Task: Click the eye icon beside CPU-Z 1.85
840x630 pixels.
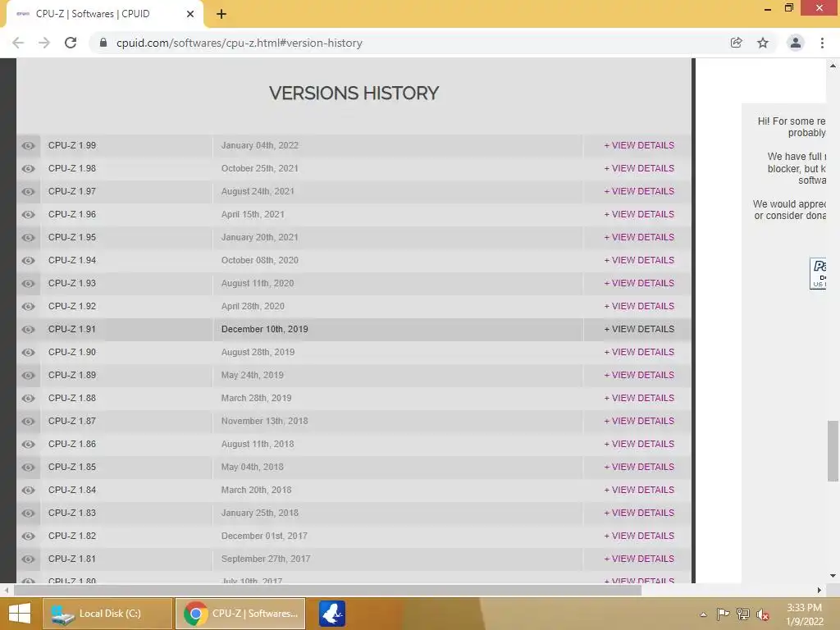Action: (29, 468)
